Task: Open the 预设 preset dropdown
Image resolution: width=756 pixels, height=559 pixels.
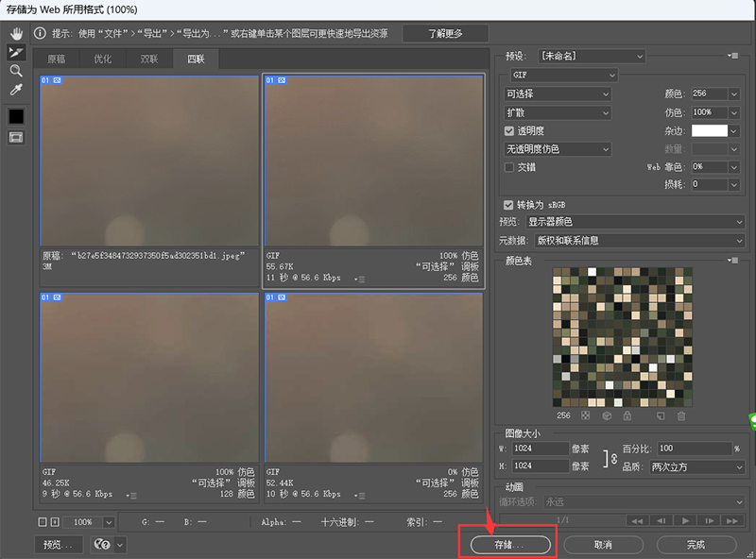Action: 592,56
